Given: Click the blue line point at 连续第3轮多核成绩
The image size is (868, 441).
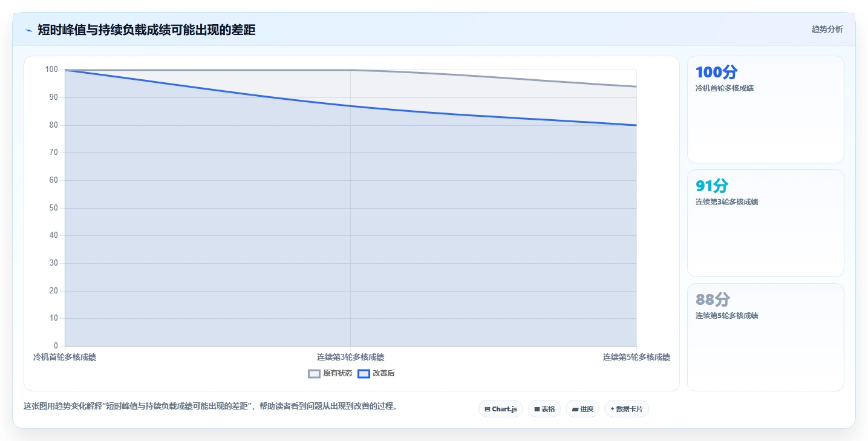Looking at the screenshot, I should 350,106.
